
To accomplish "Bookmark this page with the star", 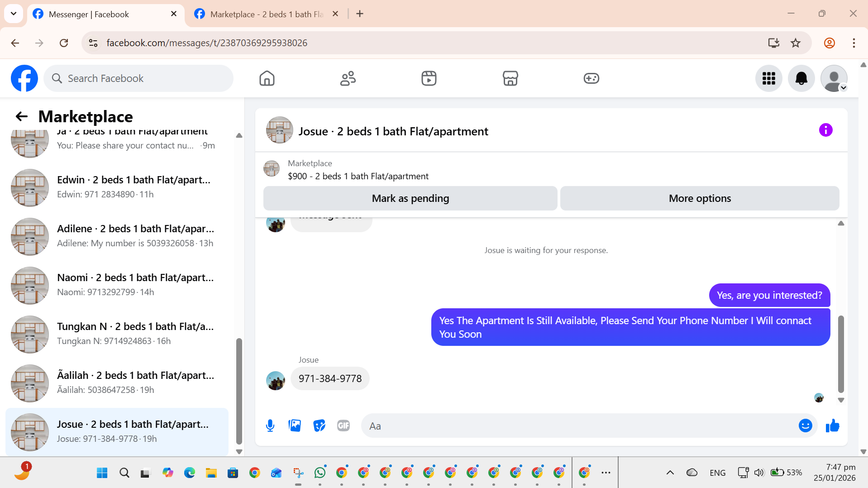I will (x=795, y=43).
